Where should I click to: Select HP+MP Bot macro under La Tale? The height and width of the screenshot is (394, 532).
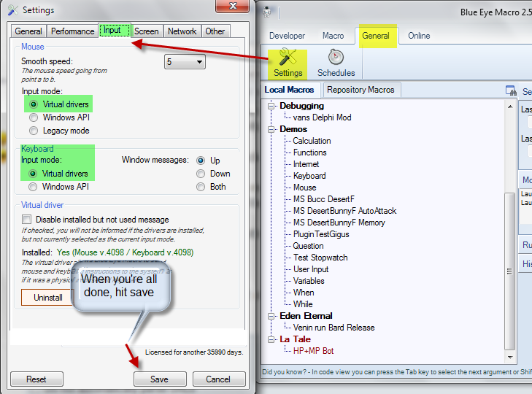click(x=313, y=351)
